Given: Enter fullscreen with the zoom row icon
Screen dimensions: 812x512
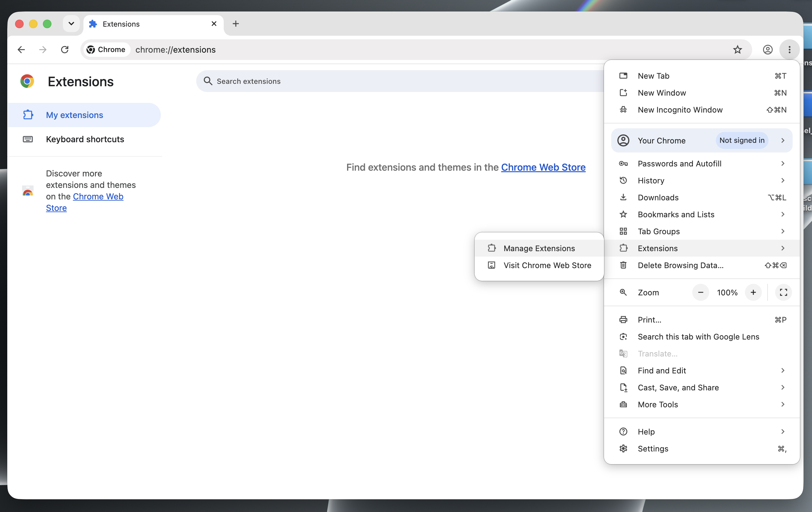Looking at the screenshot, I should coord(783,292).
